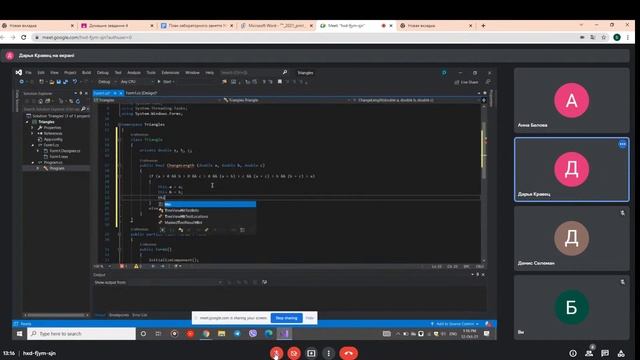
Task: Open the Project menu in Visual Studio
Action: tap(70, 73)
